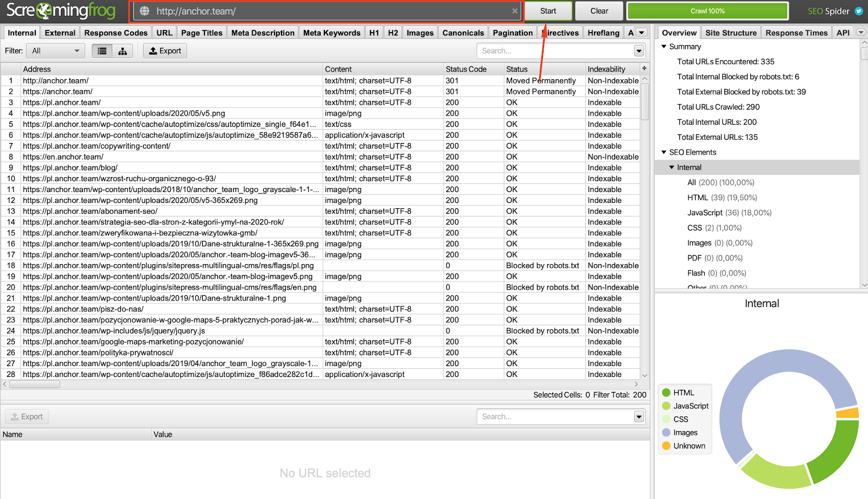
Task: Select the https://pl.anchor.team/abonament-seo/ address
Action: [90, 211]
